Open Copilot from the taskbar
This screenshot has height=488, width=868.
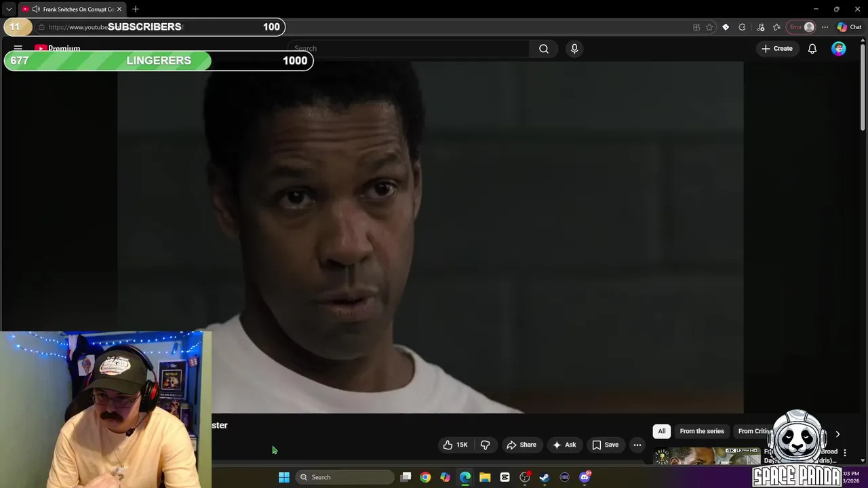pos(445,477)
